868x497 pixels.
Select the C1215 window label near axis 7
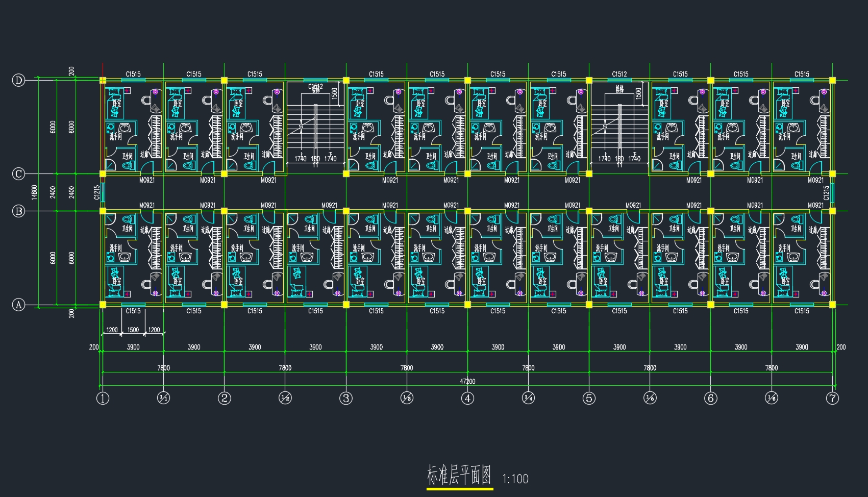(826, 192)
